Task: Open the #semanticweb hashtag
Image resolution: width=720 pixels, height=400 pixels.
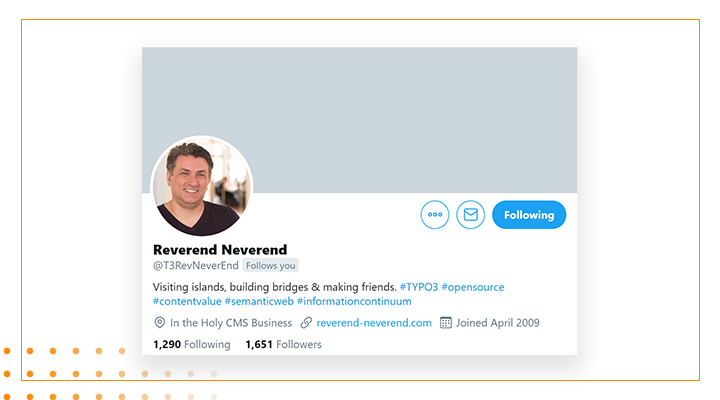Action: click(259, 301)
